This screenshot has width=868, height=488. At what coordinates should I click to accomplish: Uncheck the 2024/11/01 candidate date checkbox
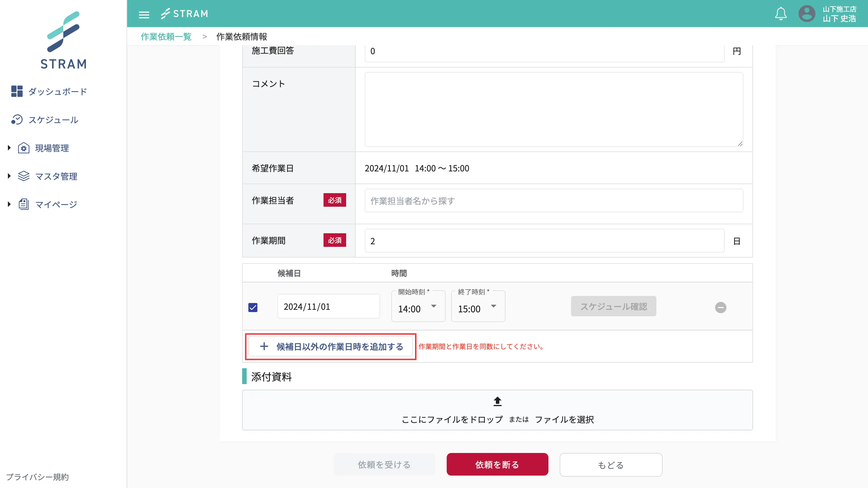tap(253, 307)
